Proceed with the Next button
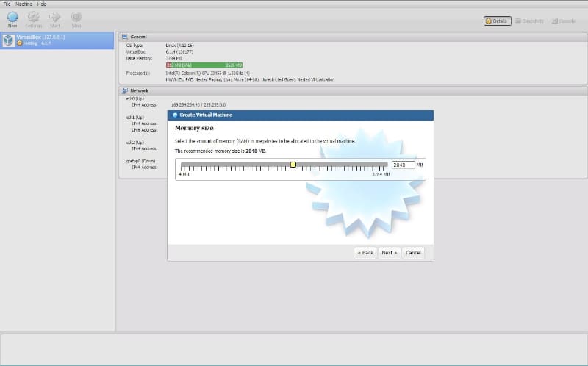 (x=390, y=253)
